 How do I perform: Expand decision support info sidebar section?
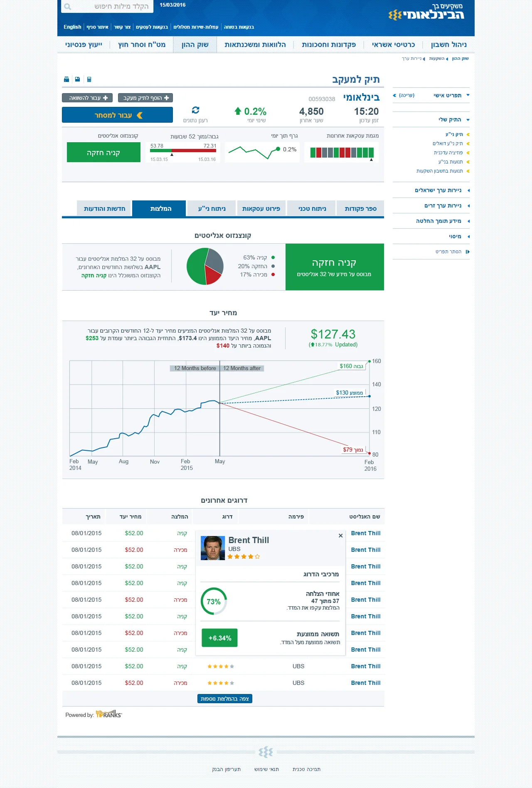coord(442,221)
